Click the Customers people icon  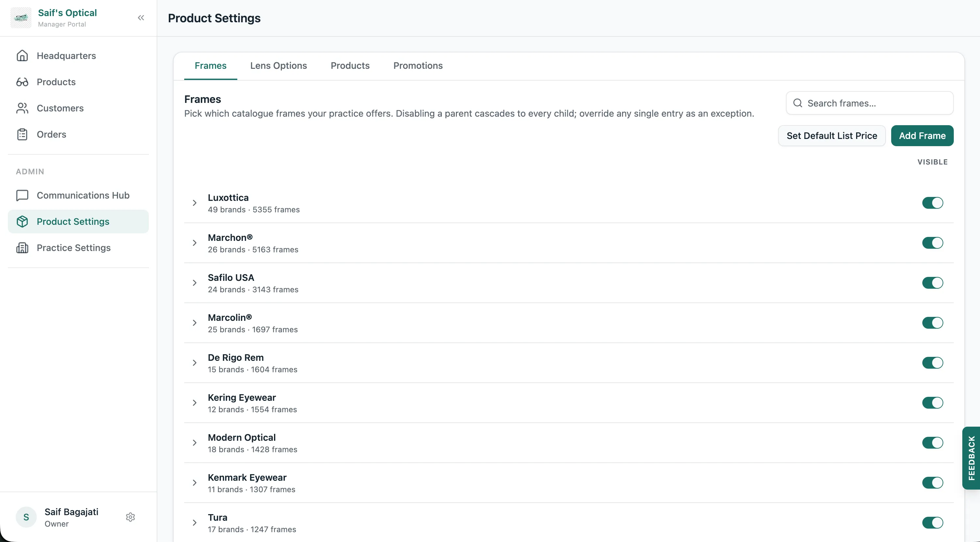22,108
